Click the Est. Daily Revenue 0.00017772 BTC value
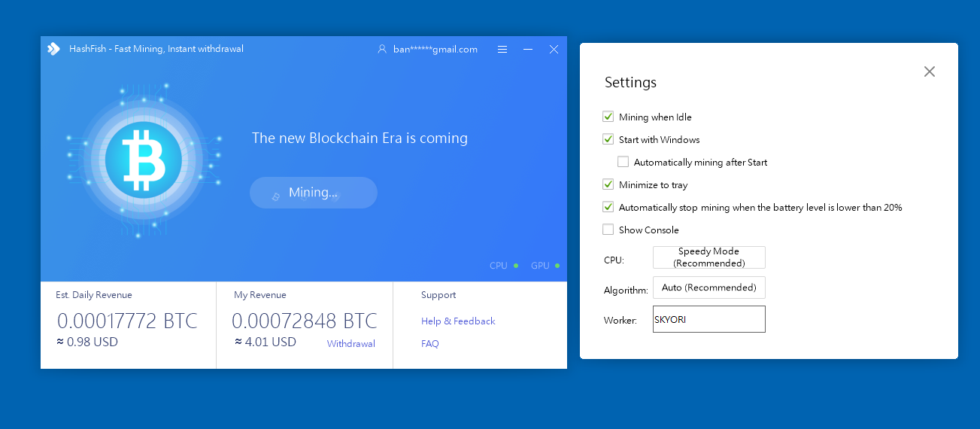This screenshot has width=980, height=429. point(127,321)
